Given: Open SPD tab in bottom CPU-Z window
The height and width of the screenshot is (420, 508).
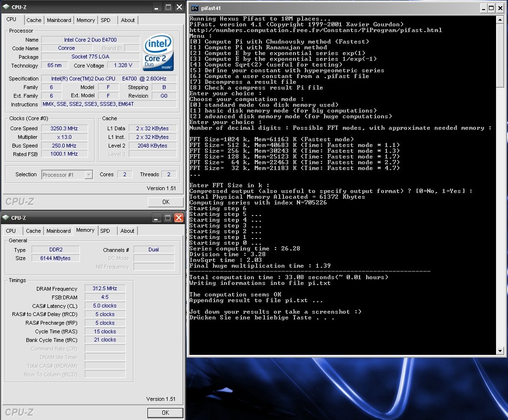Looking at the screenshot, I should coord(105,231).
